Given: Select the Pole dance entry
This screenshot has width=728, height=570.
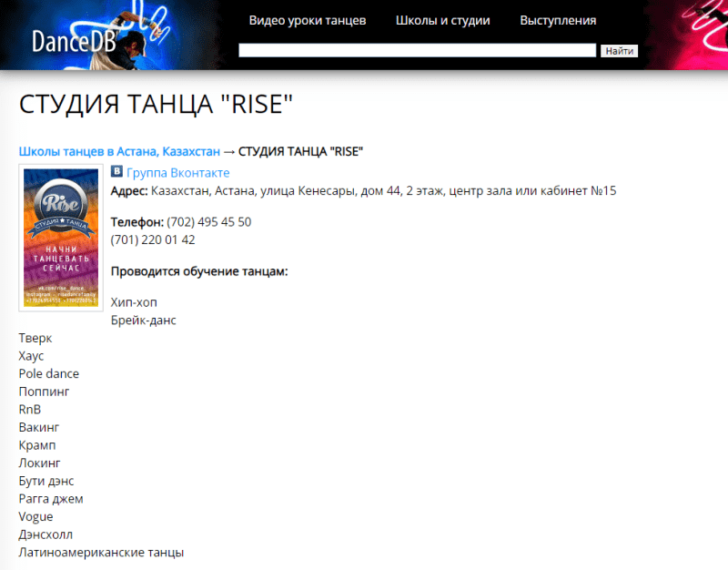Looking at the screenshot, I should [x=48, y=373].
